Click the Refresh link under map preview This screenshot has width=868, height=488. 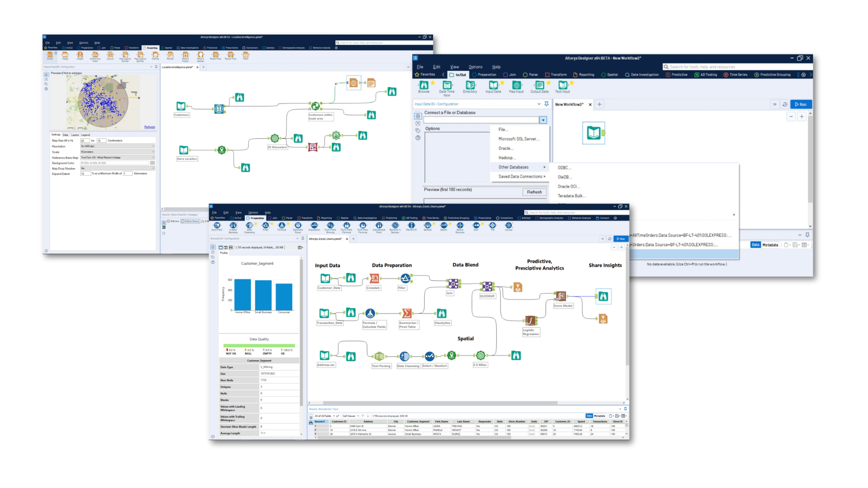pos(150,127)
